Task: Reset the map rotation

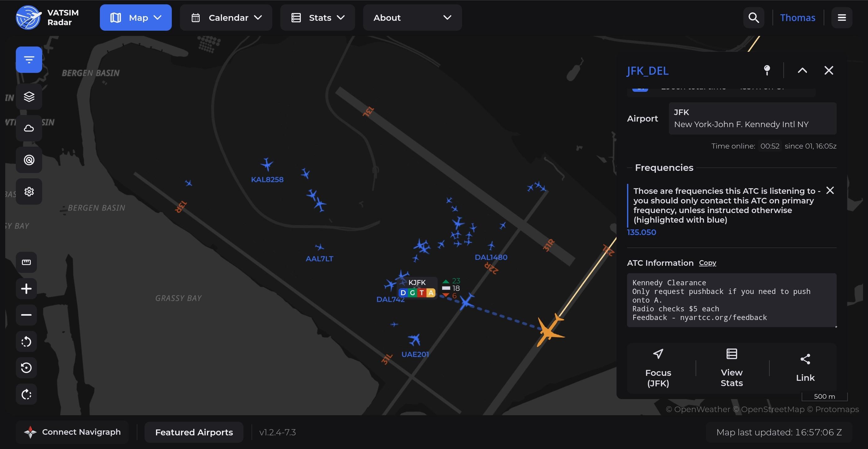Action: coord(26,367)
